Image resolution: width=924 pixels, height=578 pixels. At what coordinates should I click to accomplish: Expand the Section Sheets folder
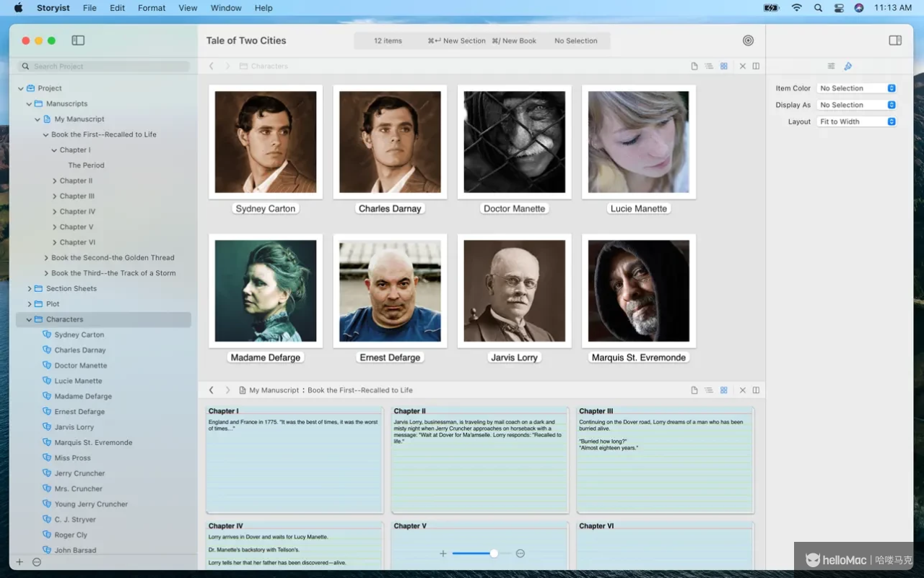pos(30,288)
